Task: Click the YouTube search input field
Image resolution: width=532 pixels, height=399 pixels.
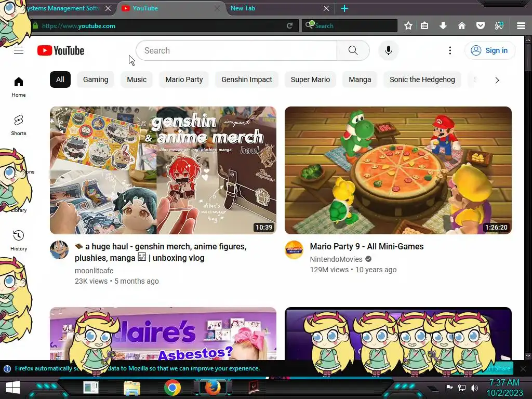Action: (x=236, y=50)
